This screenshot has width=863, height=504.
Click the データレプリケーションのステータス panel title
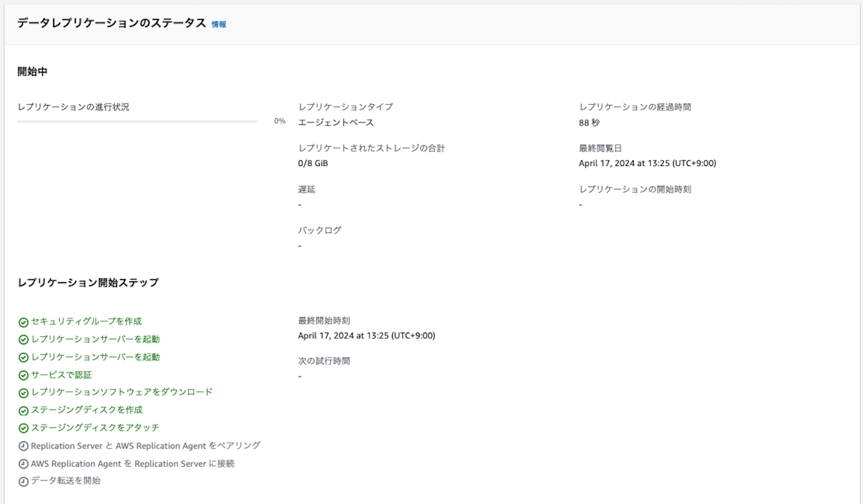(x=112, y=24)
